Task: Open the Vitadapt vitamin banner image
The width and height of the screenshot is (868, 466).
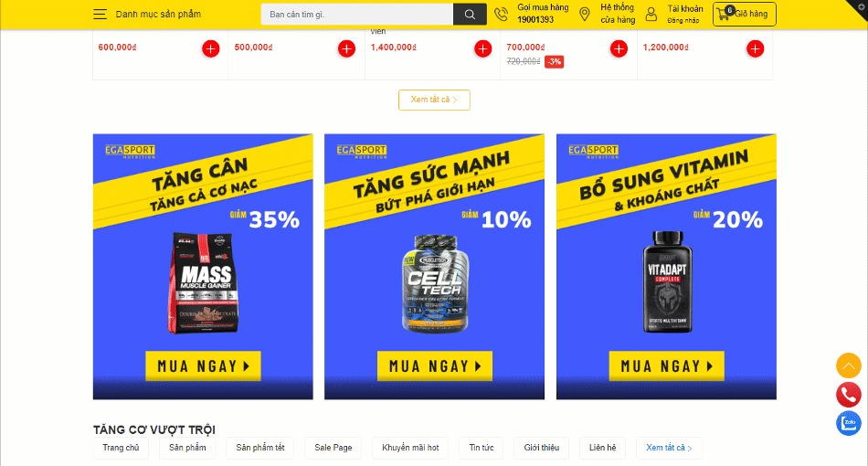Action: click(x=666, y=266)
